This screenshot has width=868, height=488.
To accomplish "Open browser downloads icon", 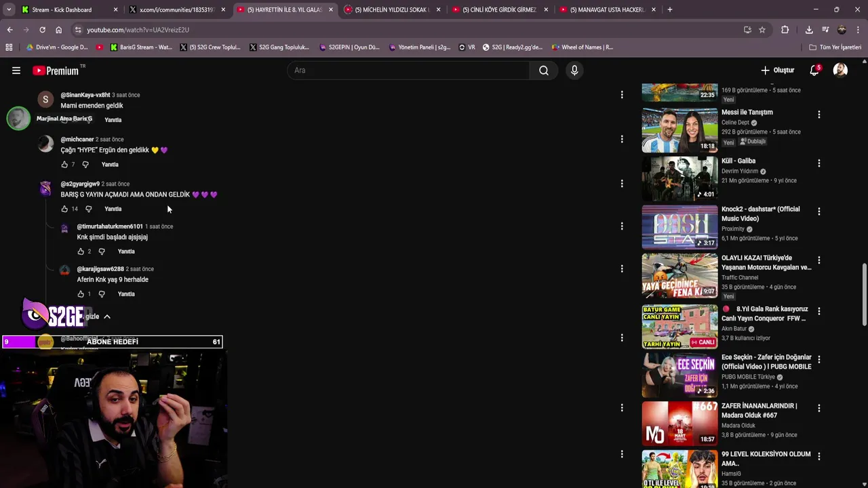I will tap(809, 30).
